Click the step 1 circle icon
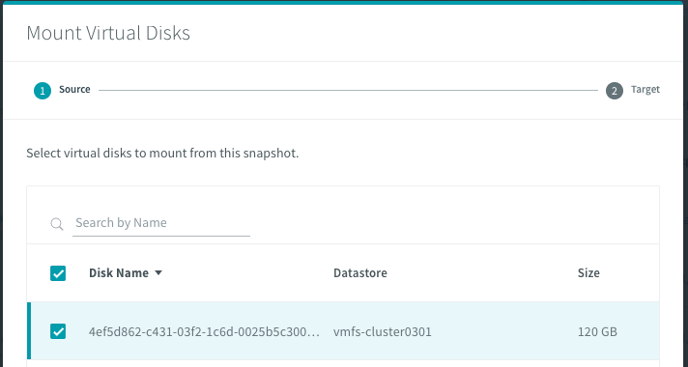The width and height of the screenshot is (688, 367). click(x=43, y=90)
